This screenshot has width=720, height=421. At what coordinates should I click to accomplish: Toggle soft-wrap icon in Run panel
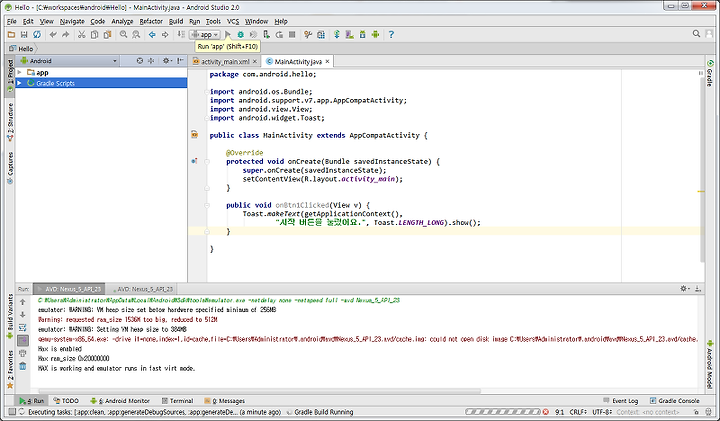[22, 328]
